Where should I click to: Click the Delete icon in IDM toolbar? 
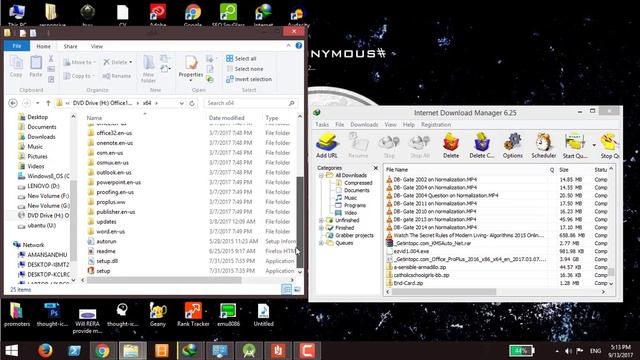pyautogui.click(x=451, y=146)
